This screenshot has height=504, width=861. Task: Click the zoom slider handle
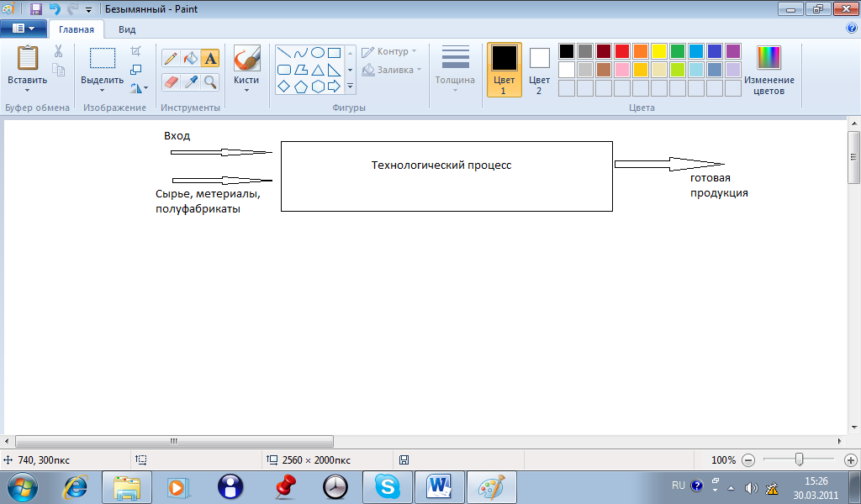point(799,459)
